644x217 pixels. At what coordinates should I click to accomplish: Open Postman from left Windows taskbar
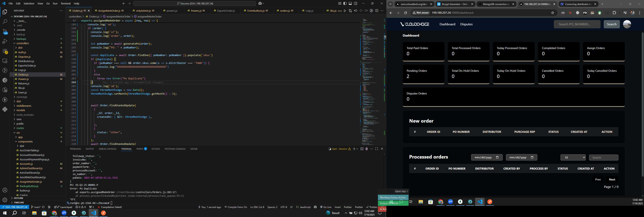pos(103,213)
